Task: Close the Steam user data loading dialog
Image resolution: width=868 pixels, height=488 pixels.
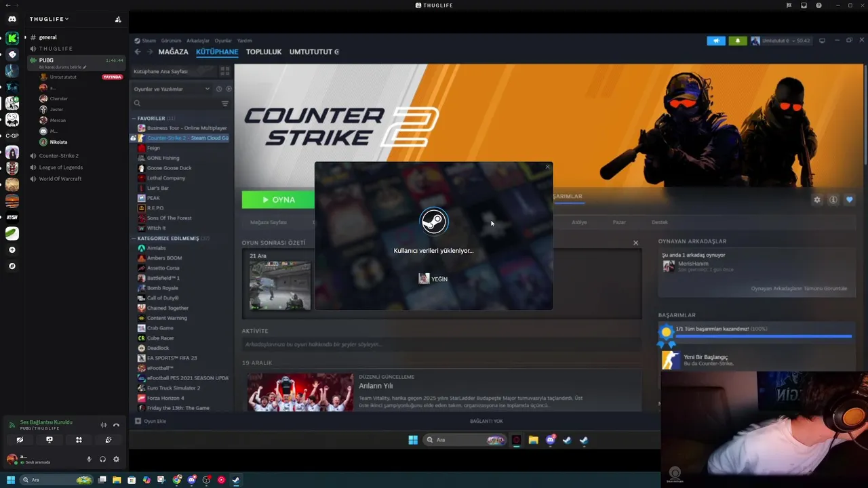Action: pos(548,167)
